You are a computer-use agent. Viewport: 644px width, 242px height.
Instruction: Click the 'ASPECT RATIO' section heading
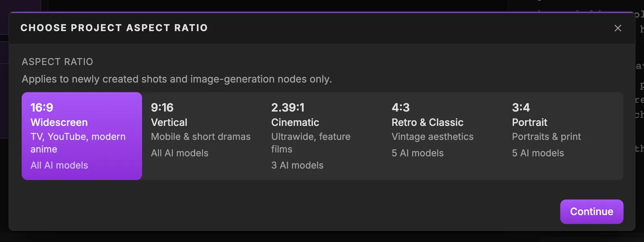58,62
